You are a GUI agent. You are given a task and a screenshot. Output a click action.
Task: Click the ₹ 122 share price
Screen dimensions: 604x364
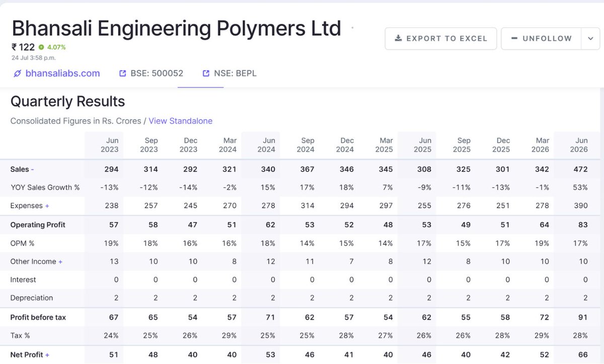pyautogui.click(x=23, y=47)
